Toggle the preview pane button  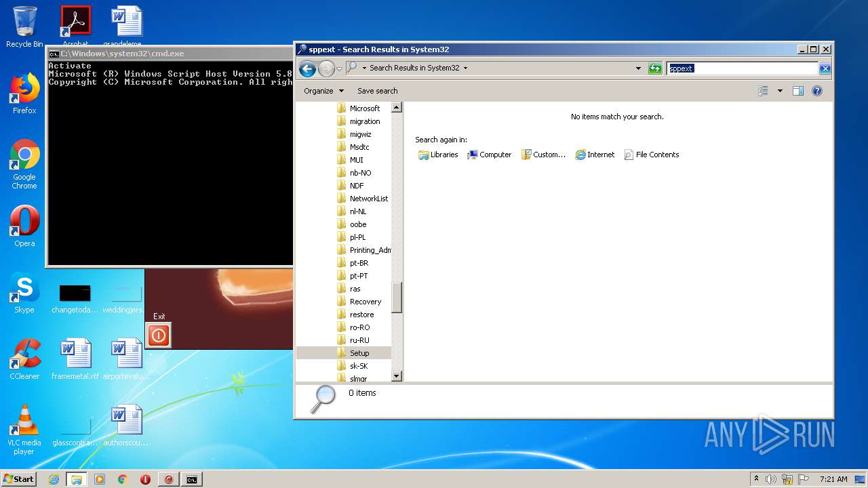click(798, 91)
